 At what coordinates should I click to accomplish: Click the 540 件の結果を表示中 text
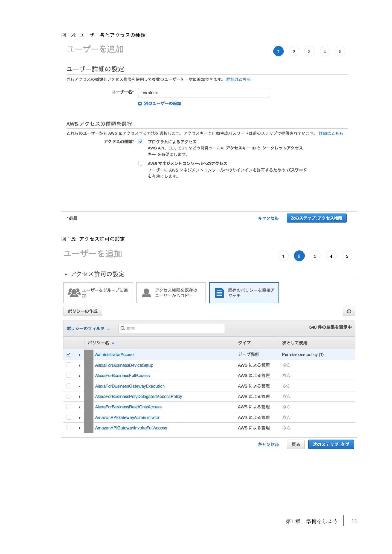pos(330,327)
